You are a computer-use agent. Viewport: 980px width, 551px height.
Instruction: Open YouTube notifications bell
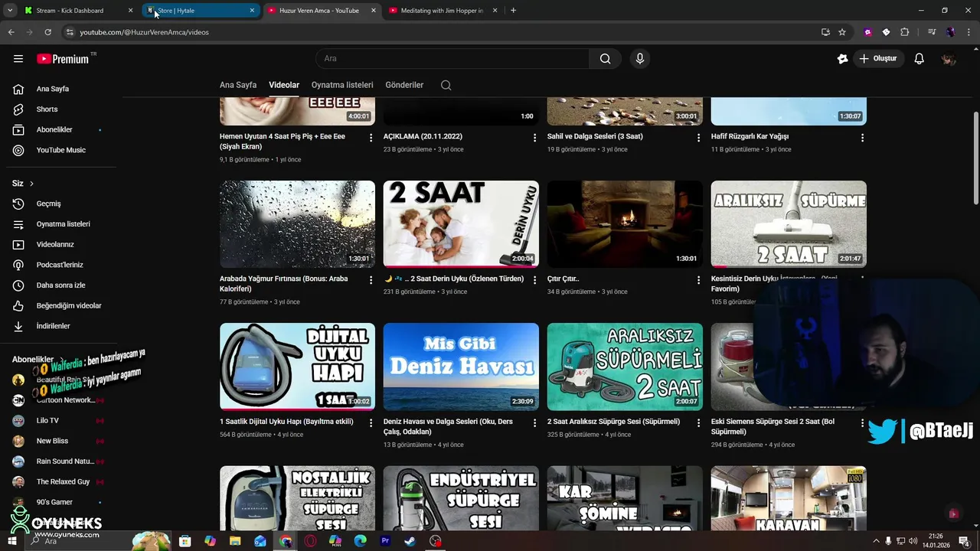click(x=920, y=59)
